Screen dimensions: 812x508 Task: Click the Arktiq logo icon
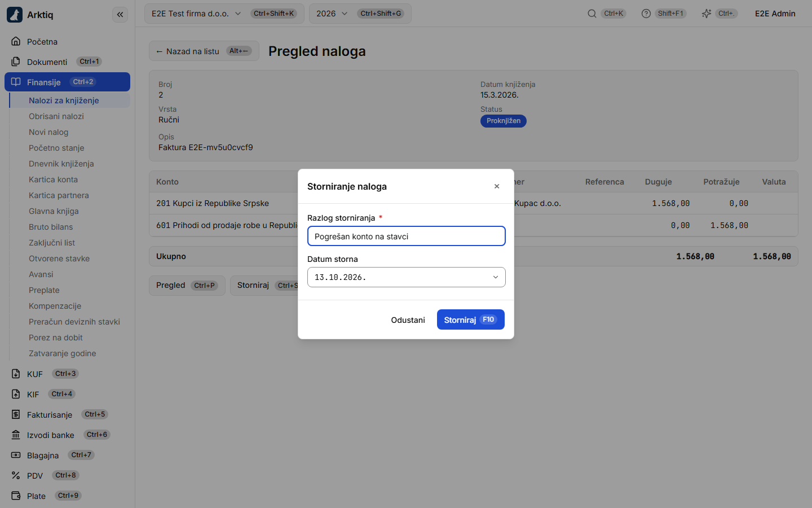(x=15, y=15)
